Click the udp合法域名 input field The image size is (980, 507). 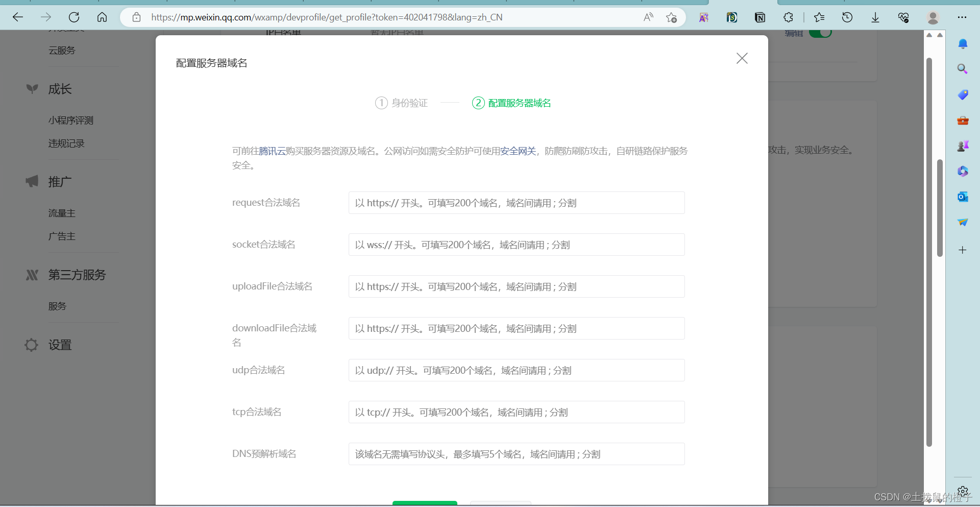(x=517, y=370)
